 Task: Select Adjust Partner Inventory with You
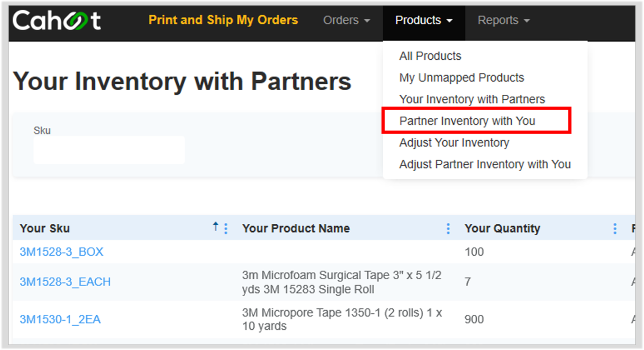pos(485,164)
